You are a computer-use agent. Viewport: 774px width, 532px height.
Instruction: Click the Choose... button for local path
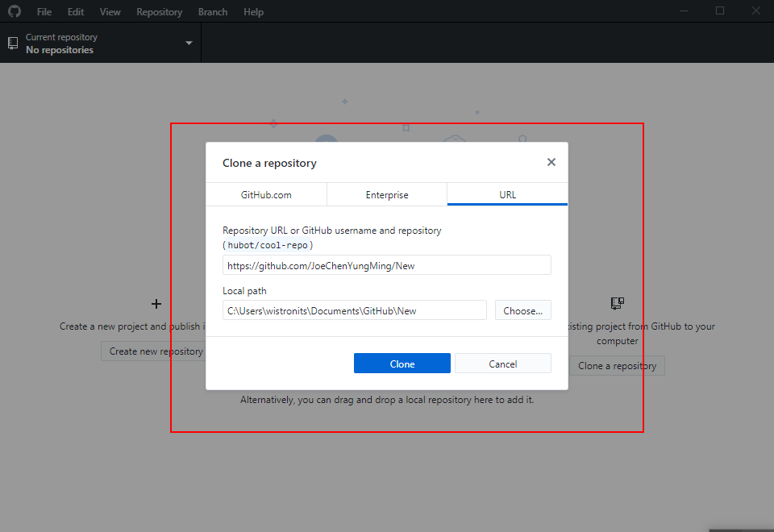[x=523, y=310]
